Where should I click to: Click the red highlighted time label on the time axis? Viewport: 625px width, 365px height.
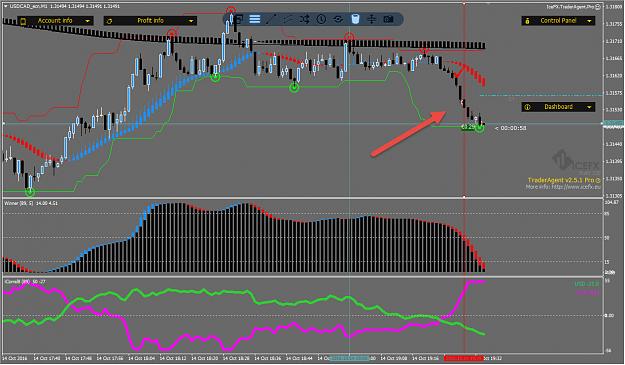tap(464, 358)
